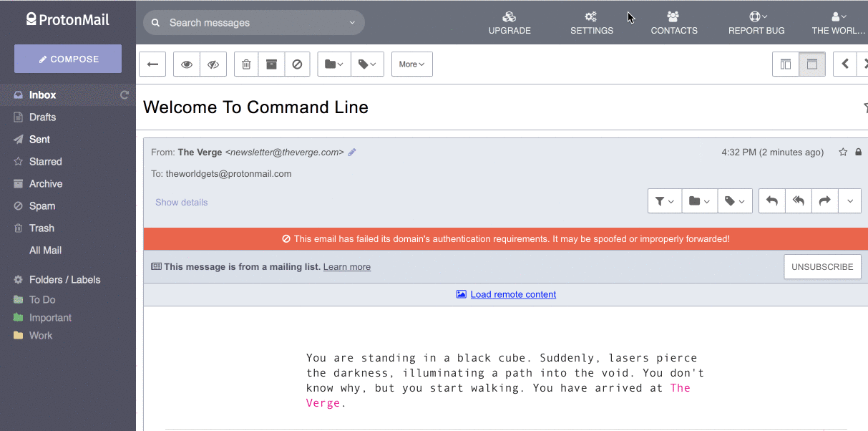Open the search options dropdown
868x431 pixels.
tap(351, 22)
